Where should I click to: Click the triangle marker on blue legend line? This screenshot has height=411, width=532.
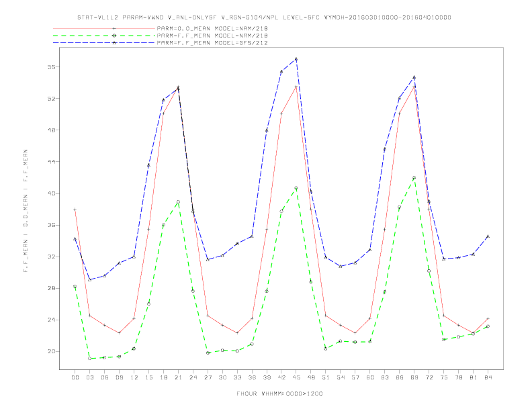click(x=114, y=43)
